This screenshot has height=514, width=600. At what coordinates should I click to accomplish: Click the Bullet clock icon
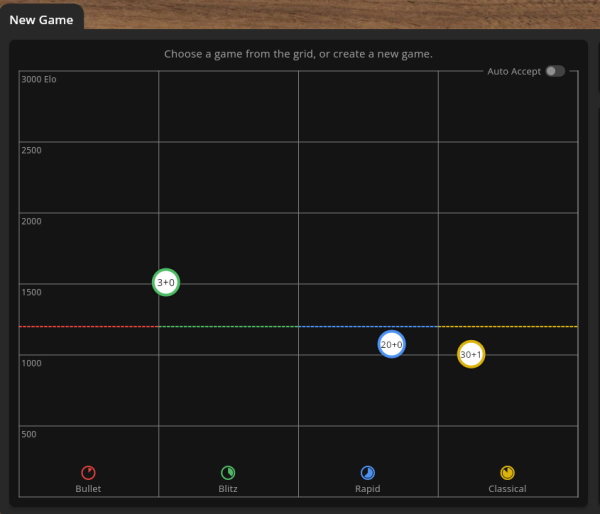[88, 473]
